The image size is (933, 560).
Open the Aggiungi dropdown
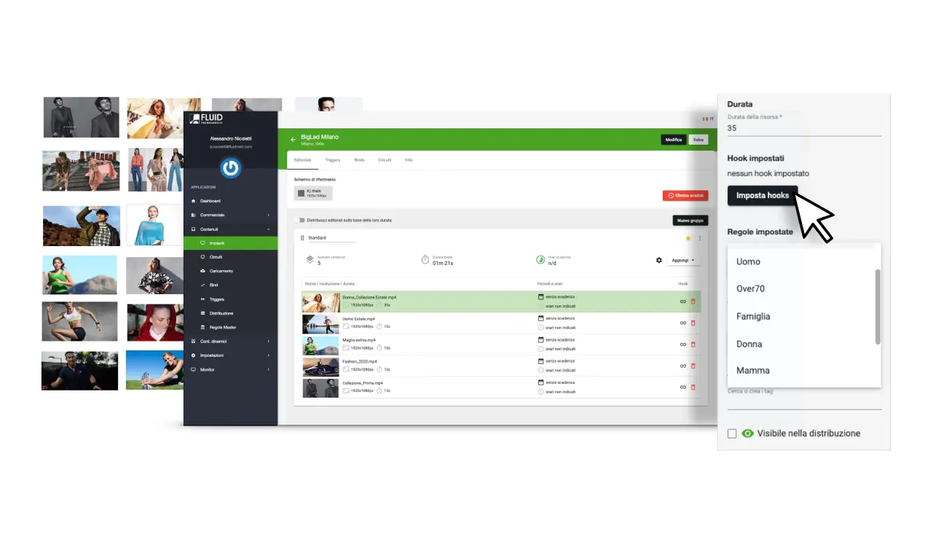[682, 260]
